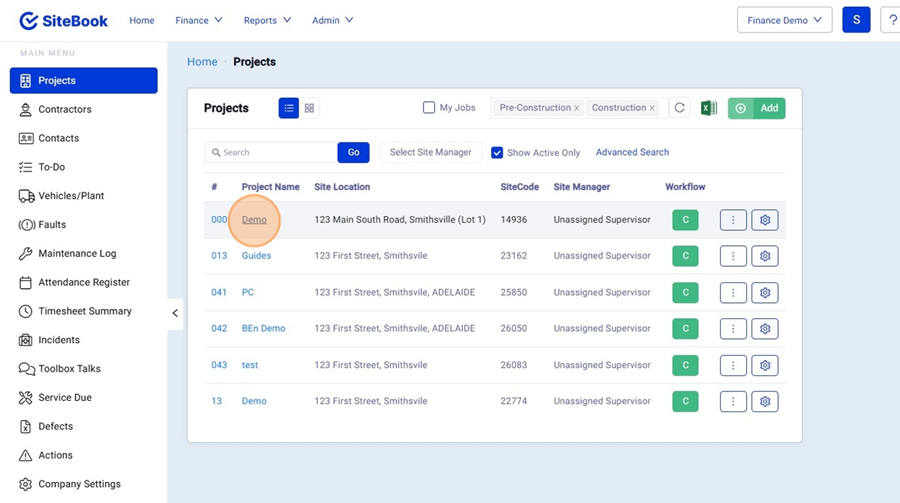Open the Reports dropdown menu
The height and width of the screenshot is (503, 900).
(267, 20)
